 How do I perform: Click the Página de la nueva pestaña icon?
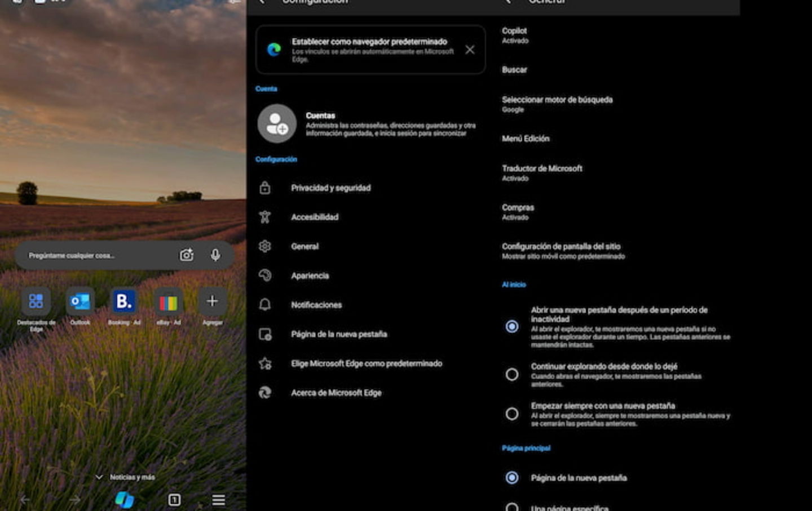[265, 334]
